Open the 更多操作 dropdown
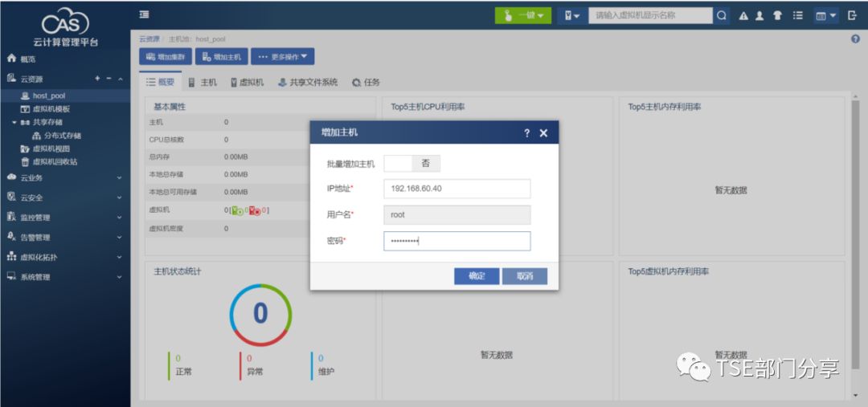 click(283, 56)
